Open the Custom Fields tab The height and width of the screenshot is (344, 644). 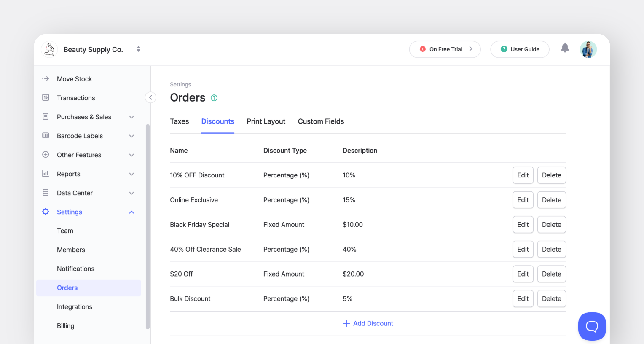(x=321, y=121)
